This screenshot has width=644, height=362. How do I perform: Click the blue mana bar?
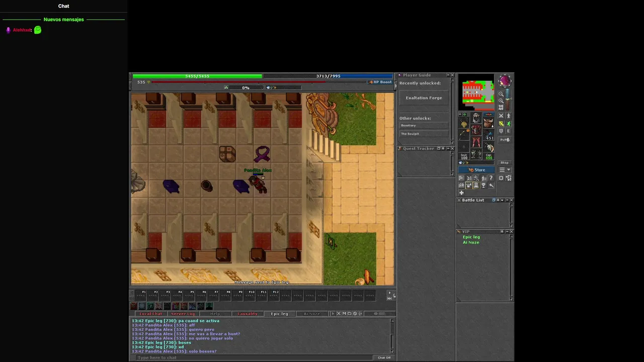[x=328, y=76]
